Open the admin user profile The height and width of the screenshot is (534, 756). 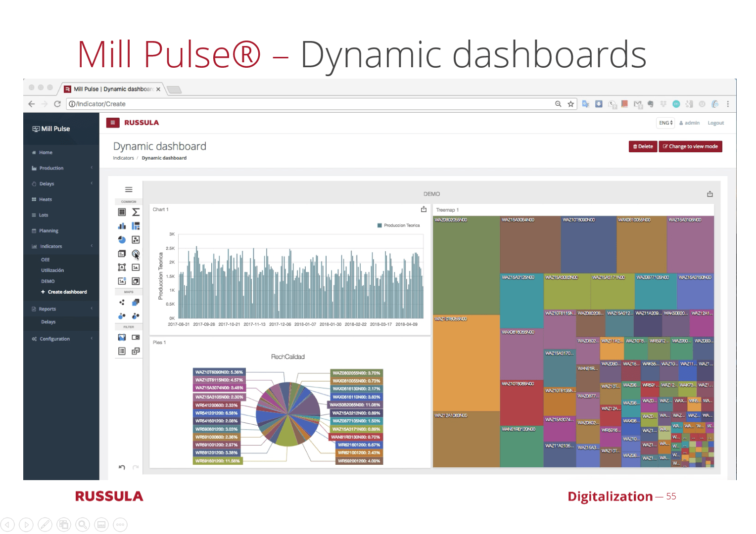(690, 123)
